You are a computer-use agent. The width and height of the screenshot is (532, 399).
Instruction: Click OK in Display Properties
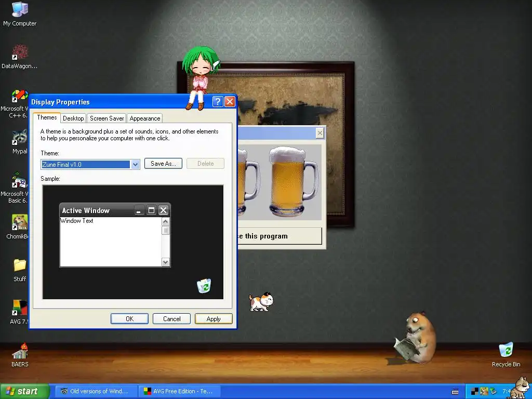coord(129,319)
